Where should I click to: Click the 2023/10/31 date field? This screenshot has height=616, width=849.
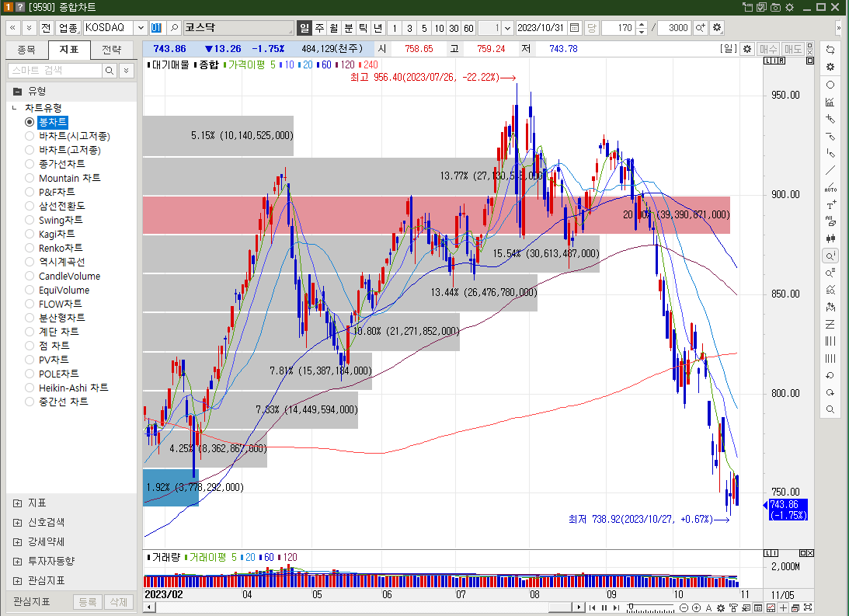coord(541,28)
